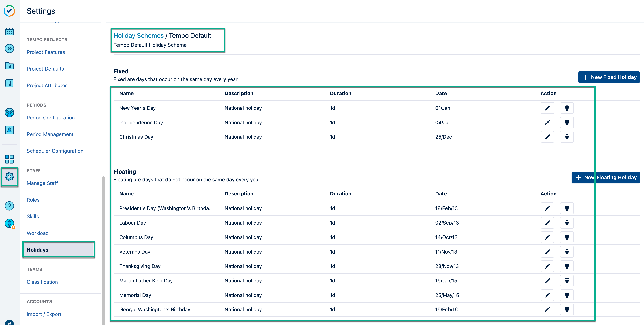
Task: Open the settings gear sidebar icon
Action: pyautogui.click(x=9, y=177)
